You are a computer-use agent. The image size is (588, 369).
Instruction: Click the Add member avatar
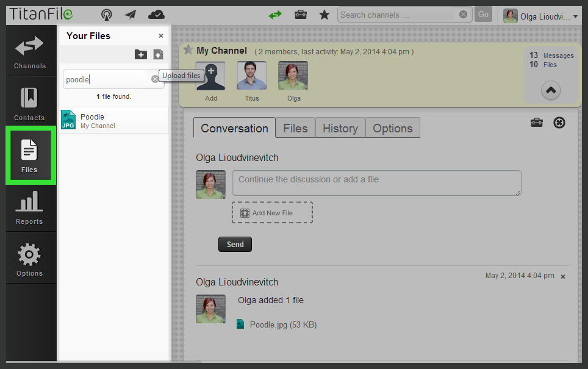click(x=210, y=76)
